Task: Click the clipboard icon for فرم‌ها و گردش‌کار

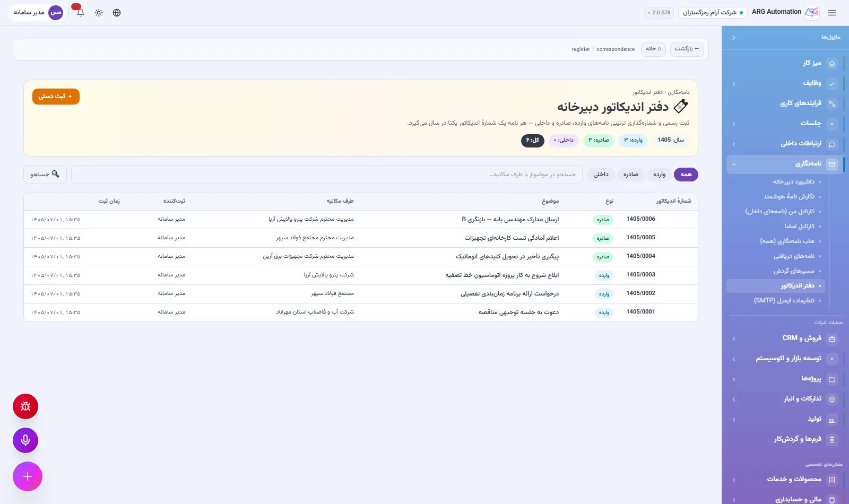Action: 832,440
